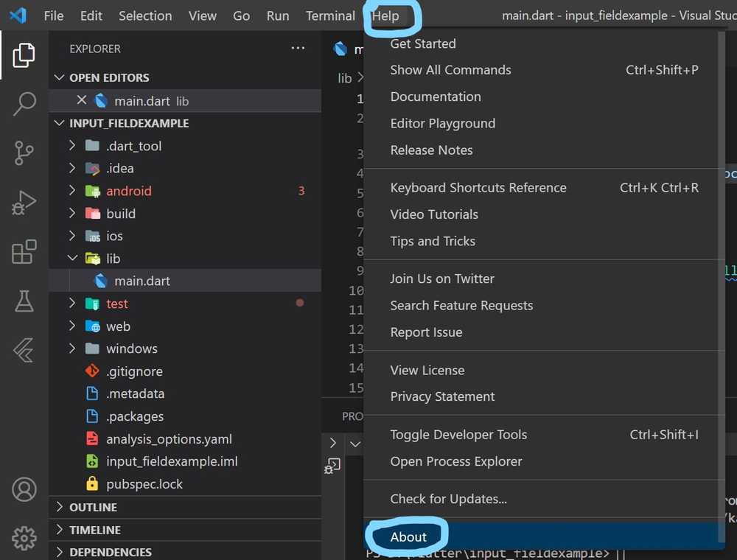Open Documentation from Help menu
Screen dimensions: 737x560
point(544,97)
